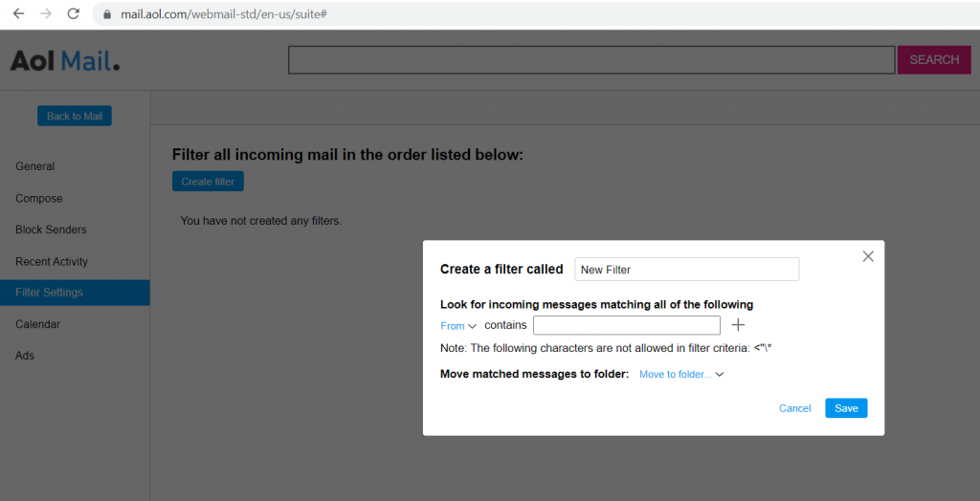Open the Move to folder dropdown
This screenshot has height=501, width=980.
pos(680,375)
